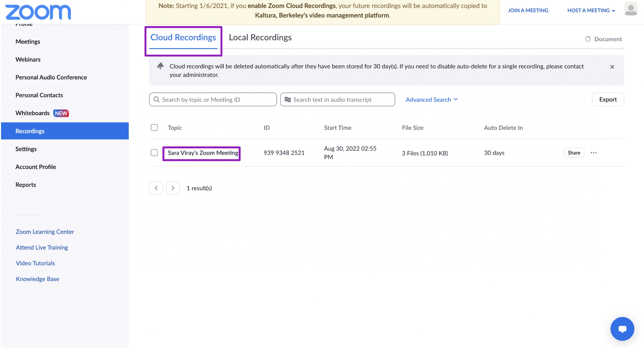This screenshot has width=644, height=349.
Task: Switch to the Cloud Recordings tab
Action: (183, 37)
